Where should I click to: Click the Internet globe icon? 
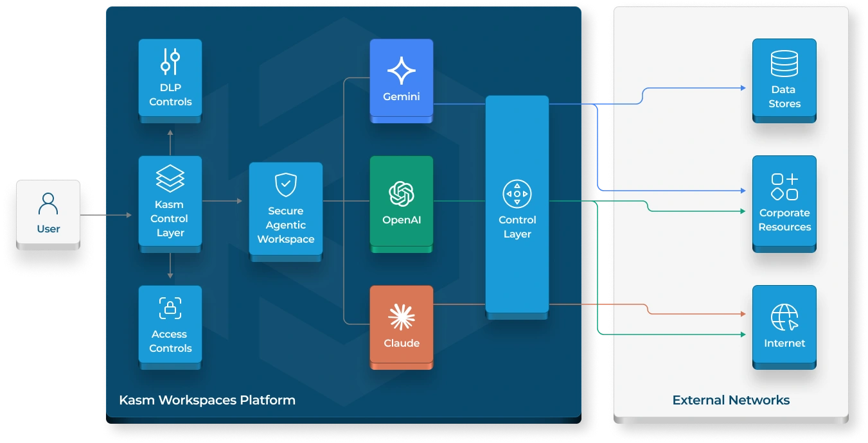[784, 317]
